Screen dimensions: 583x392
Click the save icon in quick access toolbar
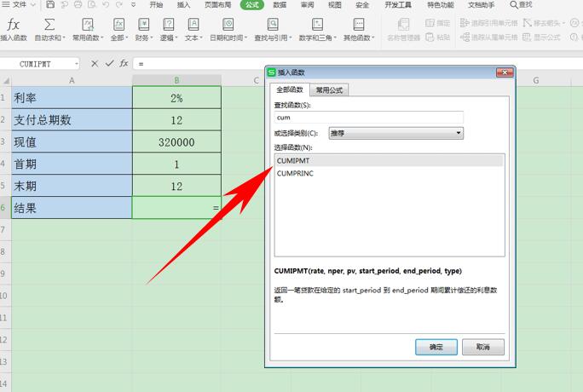(x=50, y=5)
